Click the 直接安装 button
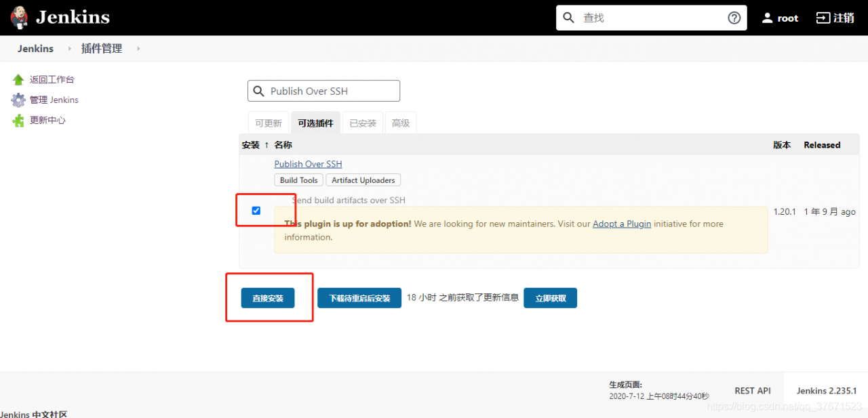The width and height of the screenshot is (868, 418). (268, 298)
